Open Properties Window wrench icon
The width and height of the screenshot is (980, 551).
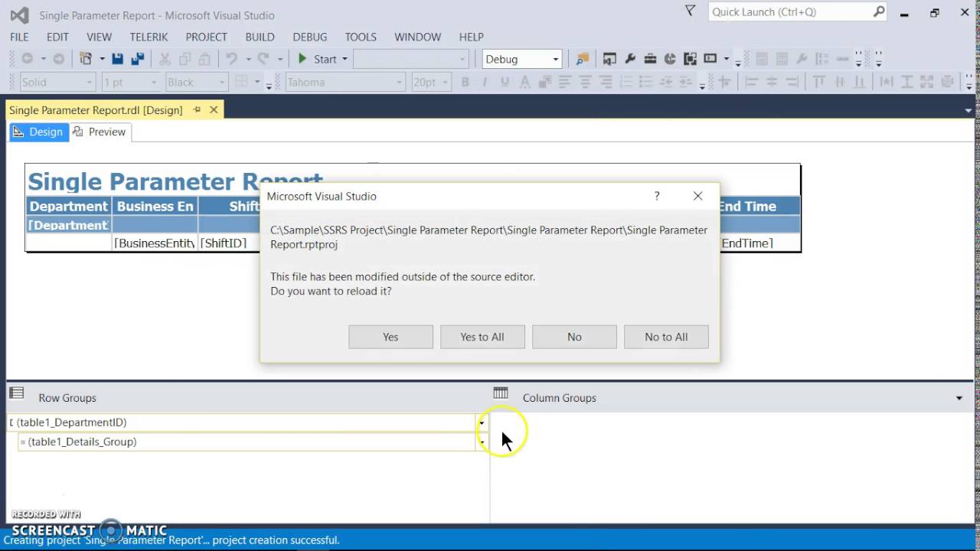630,59
